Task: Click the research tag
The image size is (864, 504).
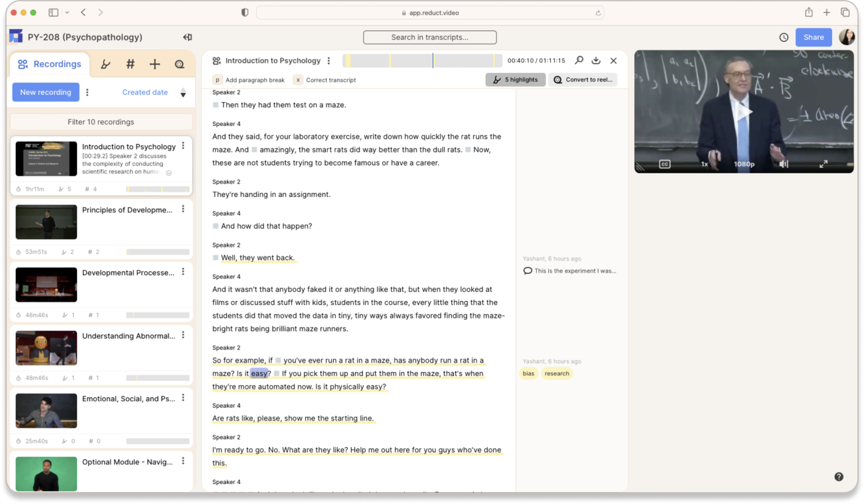Action: coord(557,373)
